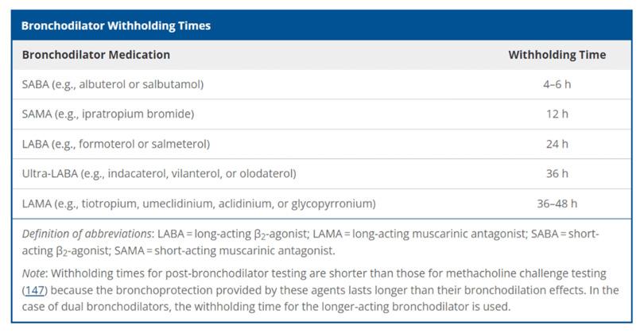Viewport: 644px width, 333px height.
Task: Click the long-acting muscarinic antagonist definition
Action: [420, 234]
